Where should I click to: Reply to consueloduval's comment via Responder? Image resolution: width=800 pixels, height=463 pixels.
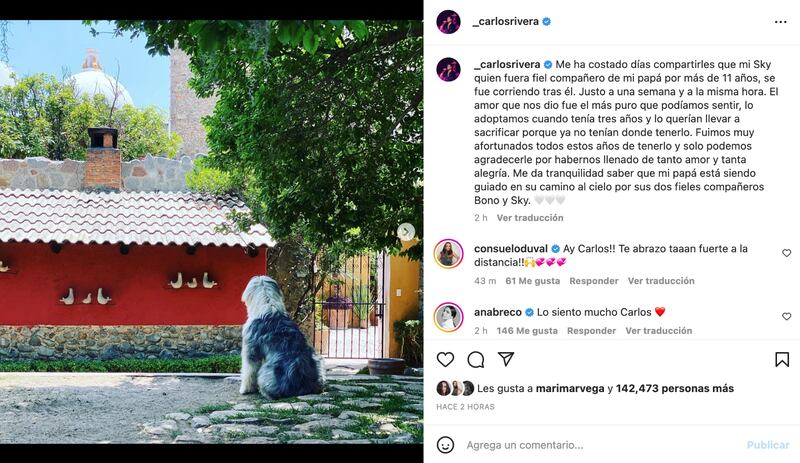tap(594, 281)
